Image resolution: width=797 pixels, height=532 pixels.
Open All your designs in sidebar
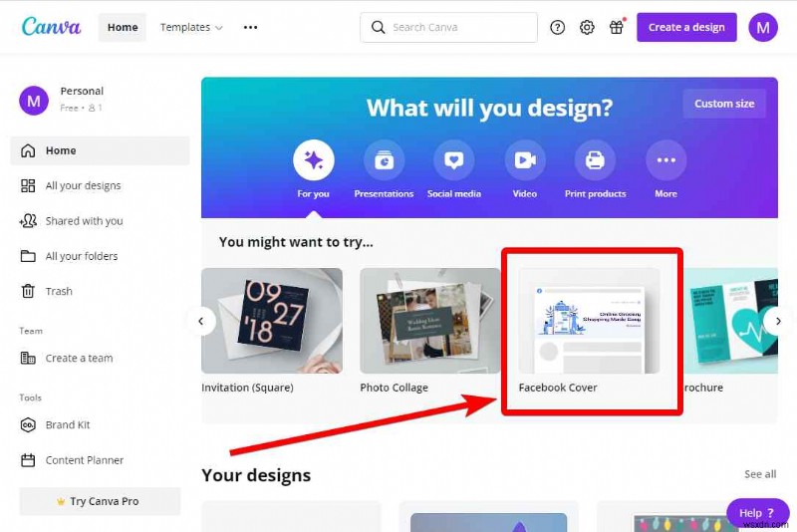click(x=100, y=185)
